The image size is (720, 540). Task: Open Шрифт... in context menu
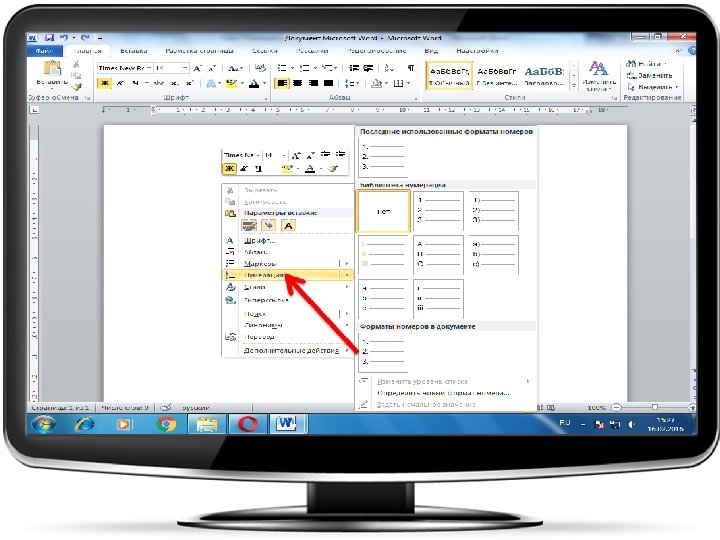coord(288,241)
